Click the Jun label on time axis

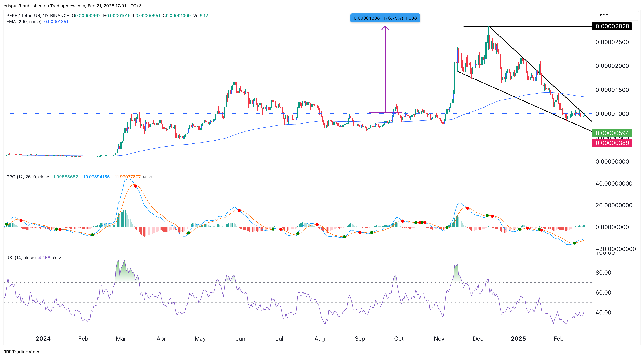(x=240, y=338)
